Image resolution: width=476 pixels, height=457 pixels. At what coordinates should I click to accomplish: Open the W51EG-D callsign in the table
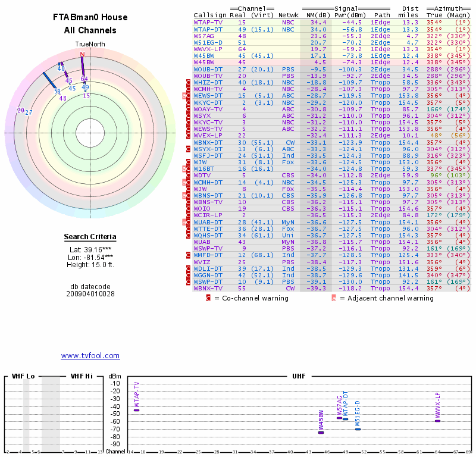click(208, 43)
